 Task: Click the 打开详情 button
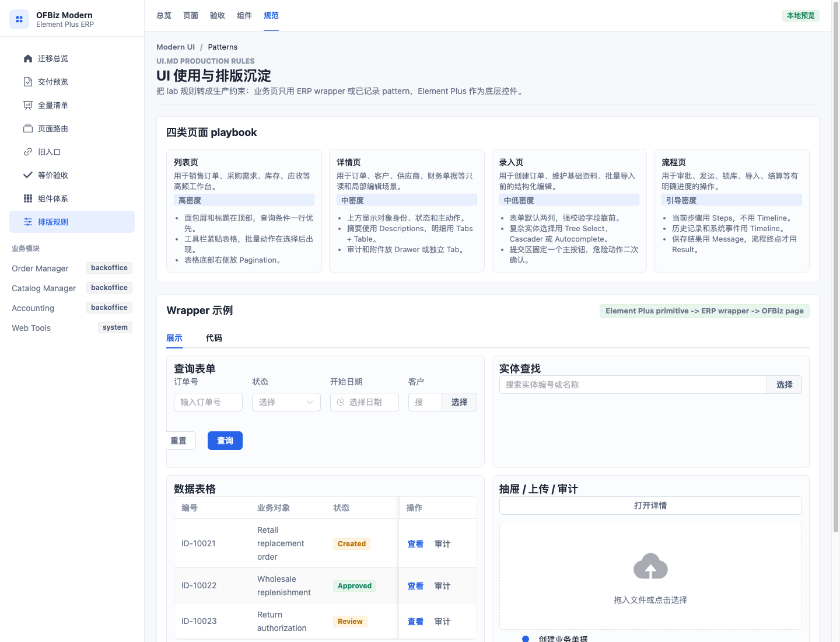650,505
